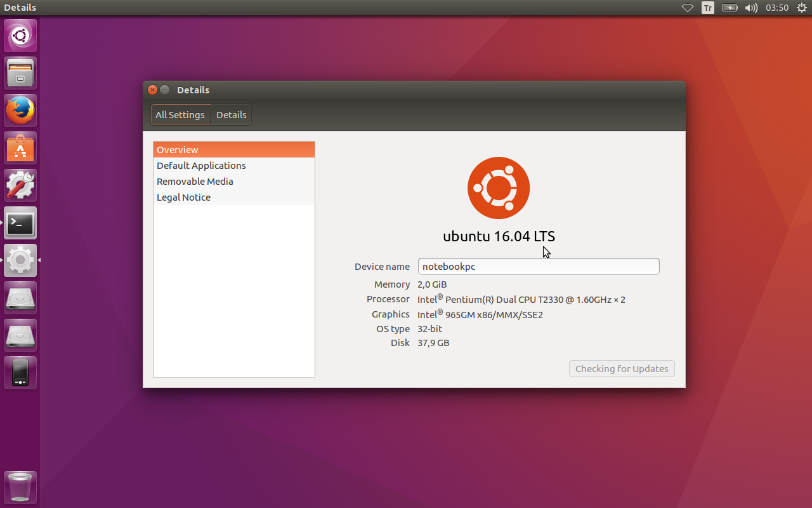The image size is (812, 508).
Task: Click the OS type value '32-bit'
Action: (x=429, y=329)
